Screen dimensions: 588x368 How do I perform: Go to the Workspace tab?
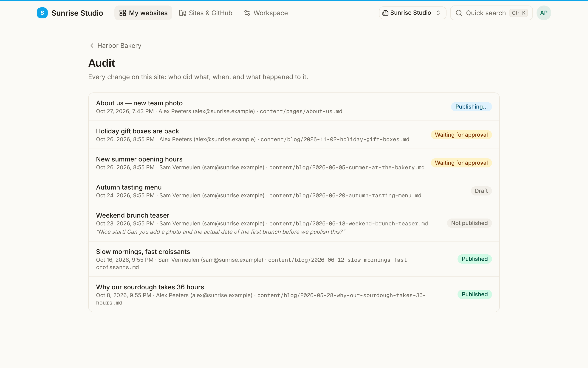point(266,13)
